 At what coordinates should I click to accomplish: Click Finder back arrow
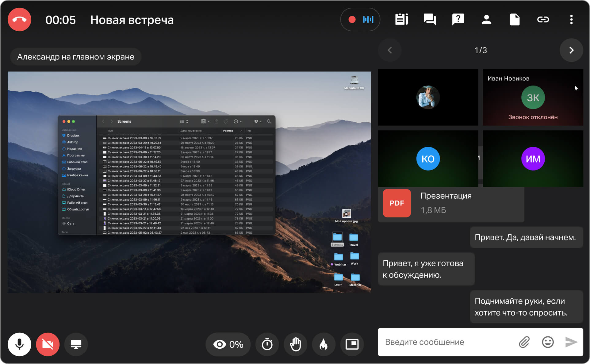pyautogui.click(x=103, y=121)
